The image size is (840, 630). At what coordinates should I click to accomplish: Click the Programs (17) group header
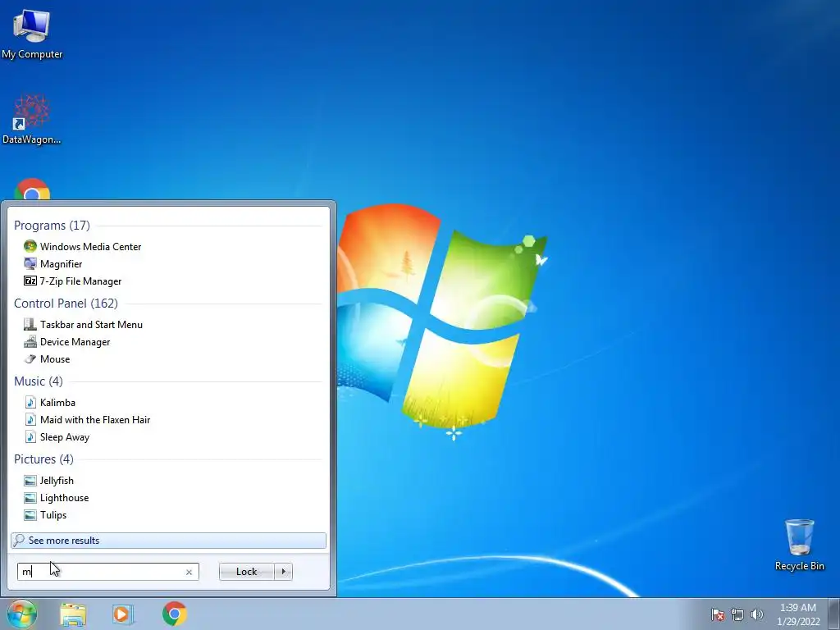coord(52,225)
